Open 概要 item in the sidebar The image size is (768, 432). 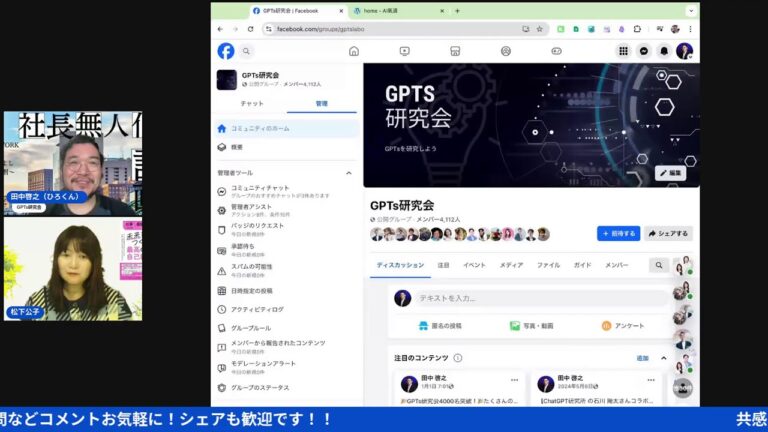pyautogui.click(x=287, y=147)
